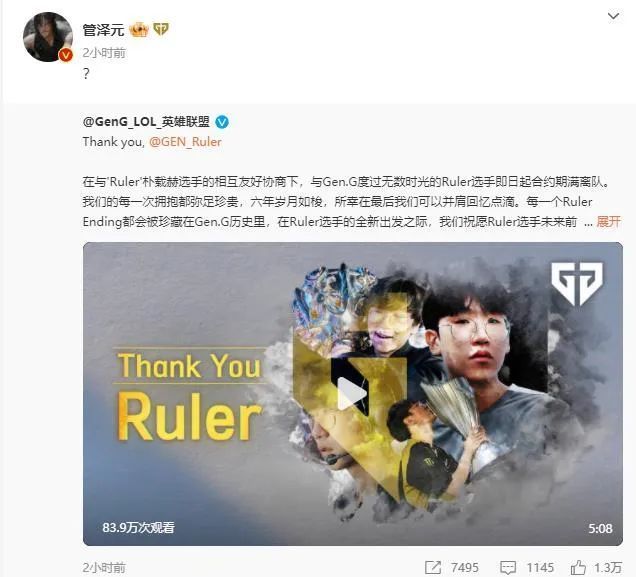Click the 83.9万次观看 view count
Image resolution: width=636 pixels, height=577 pixels.
click(138, 528)
